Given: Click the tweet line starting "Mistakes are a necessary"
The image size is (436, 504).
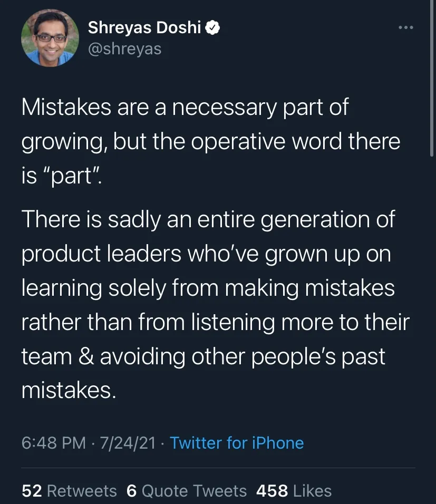Looking at the screenshot, I should 185,108.
